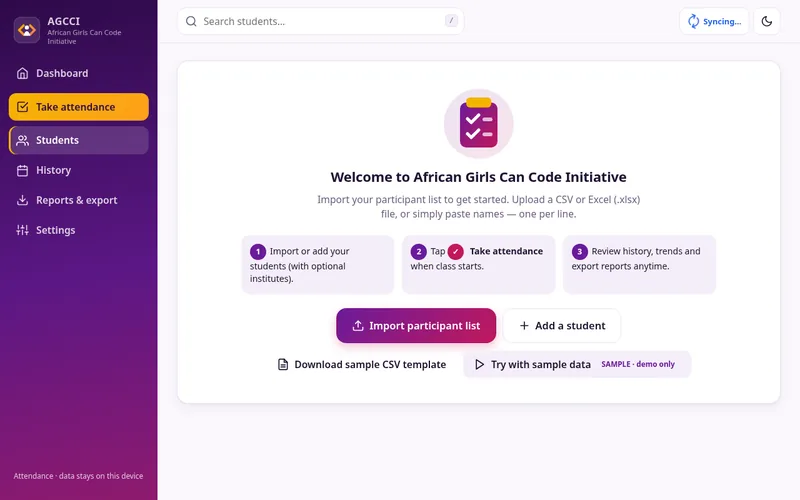Click the Dashboard home icon
This screenshot has width=800, height=500.
click(x=22, y=73)
